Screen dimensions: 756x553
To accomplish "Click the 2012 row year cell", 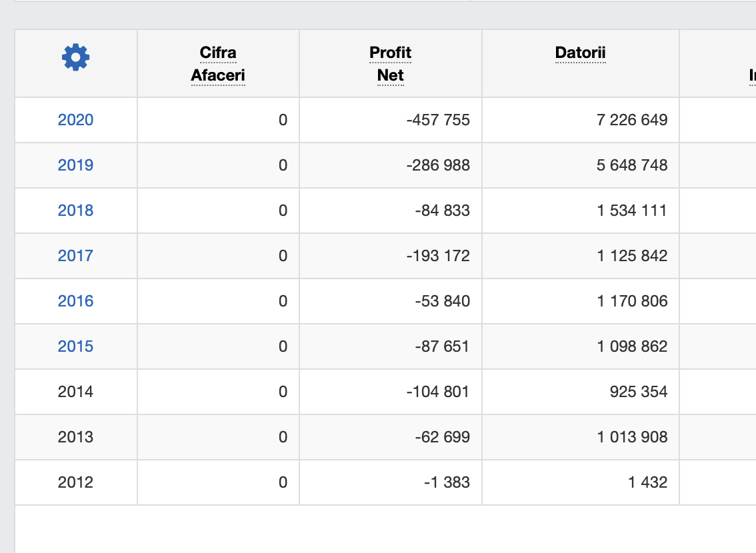I will pyautogui.click(x=75, y=482).
